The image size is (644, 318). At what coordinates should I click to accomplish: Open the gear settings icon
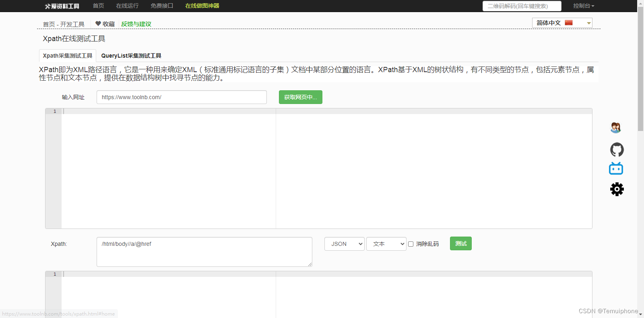tap(617, 189)
